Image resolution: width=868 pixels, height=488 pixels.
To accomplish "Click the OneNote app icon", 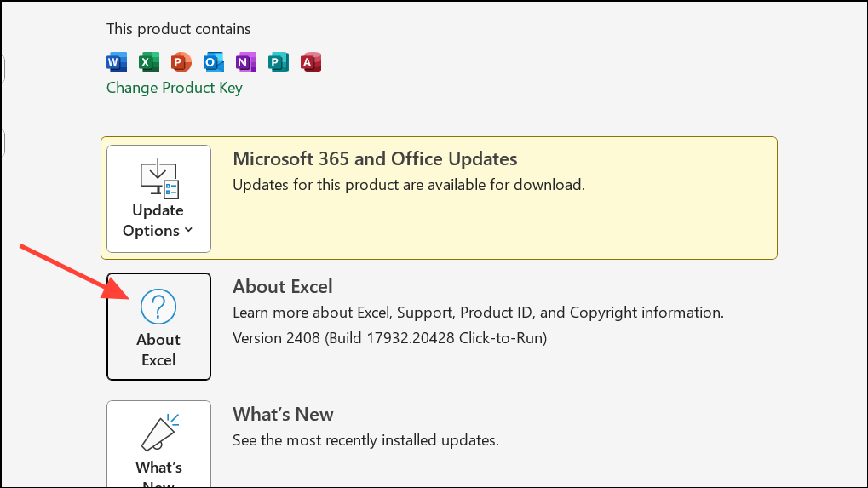I will (x=246, y=62).
